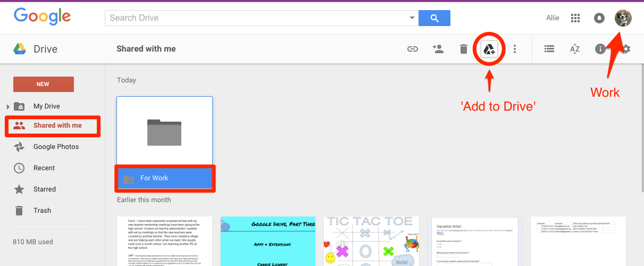Click the For Work folder label

click(x=154, y=178)
